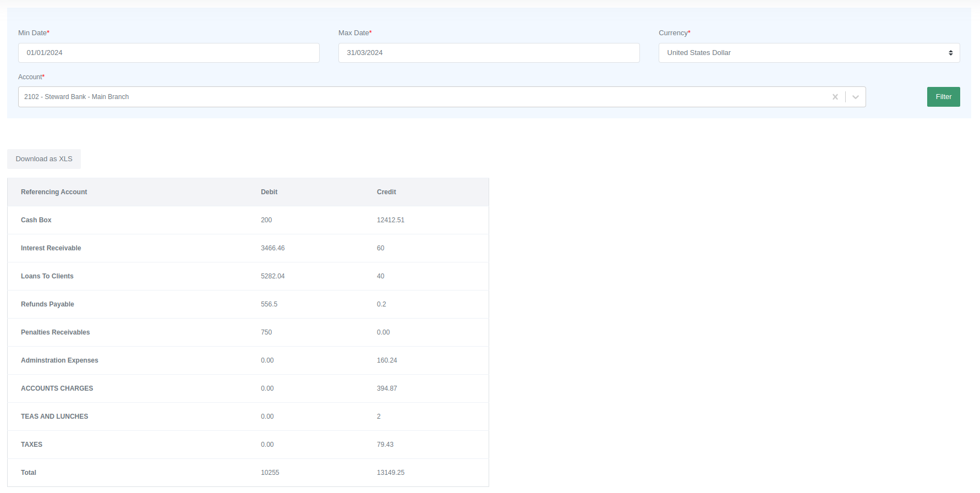Open the Currency dropdown

[808, 53]
